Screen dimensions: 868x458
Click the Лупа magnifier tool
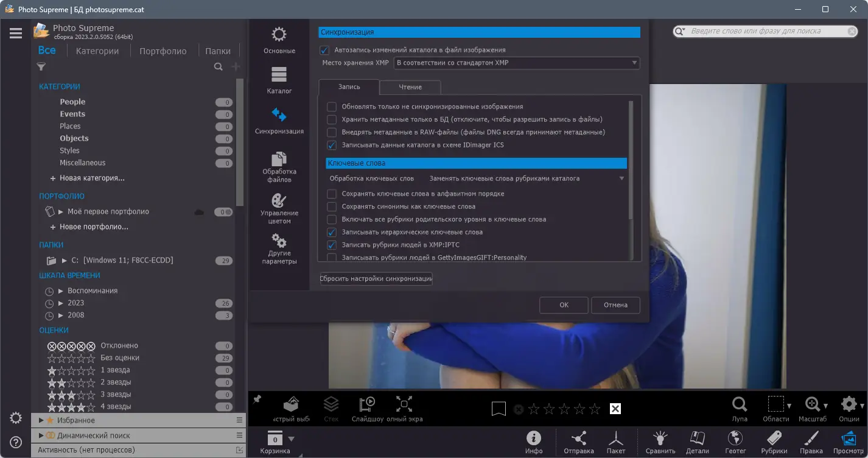pyautogui.click(x=740, y=409)
